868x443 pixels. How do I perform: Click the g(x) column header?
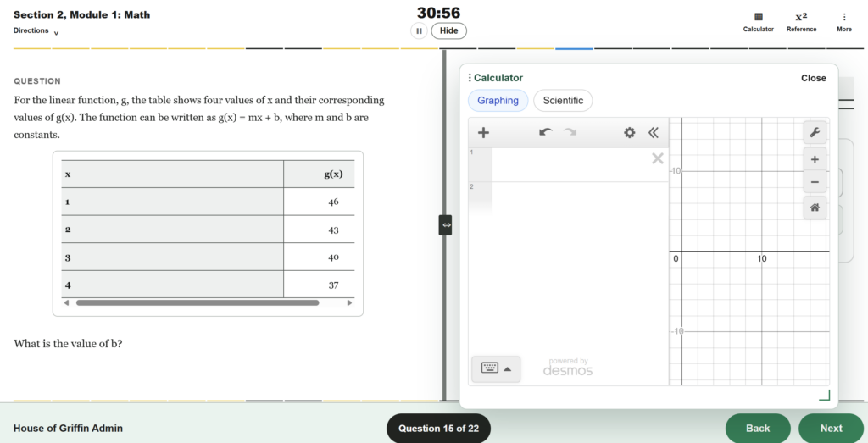pos(319,174)
